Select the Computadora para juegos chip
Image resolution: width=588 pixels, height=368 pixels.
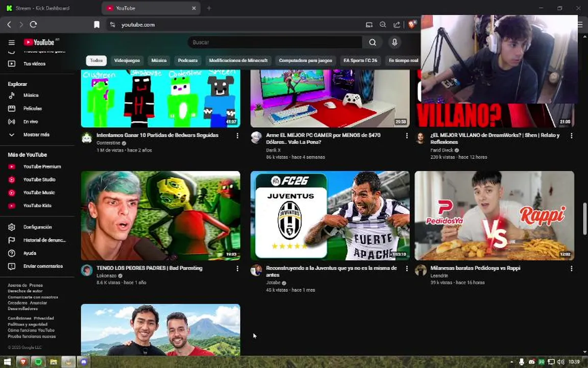pos(306,60)
